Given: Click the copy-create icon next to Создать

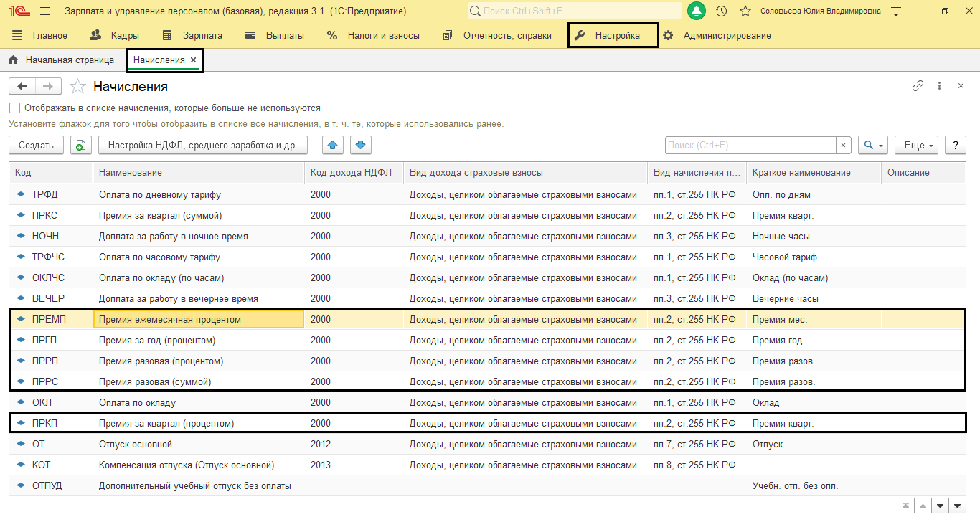Looking at the screenshot, I should click(81, 146).
